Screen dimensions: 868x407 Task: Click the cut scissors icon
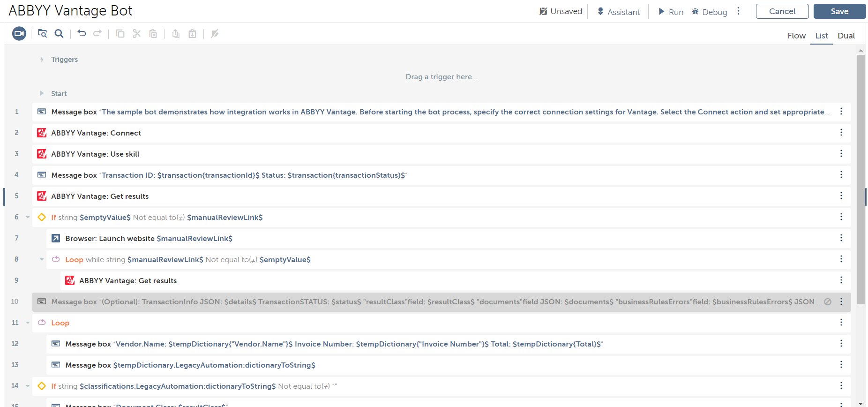click(137, 34)
